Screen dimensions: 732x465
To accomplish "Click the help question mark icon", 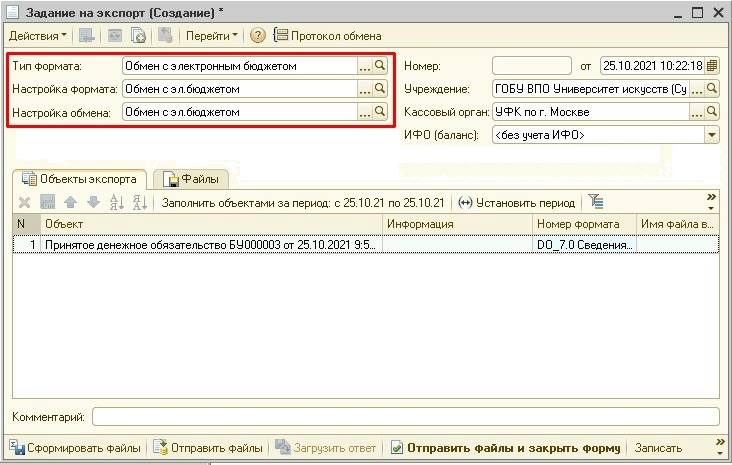I will coord(257,35).
